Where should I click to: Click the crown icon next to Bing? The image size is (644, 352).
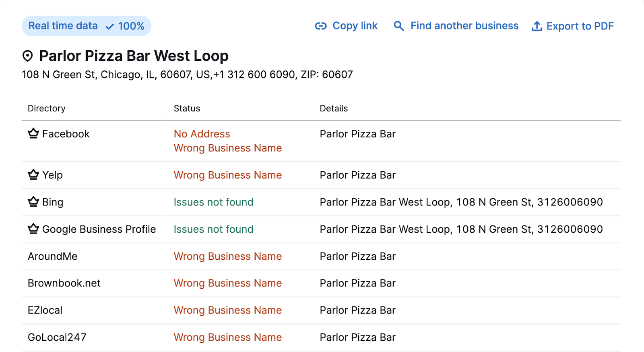pos(33,201)
